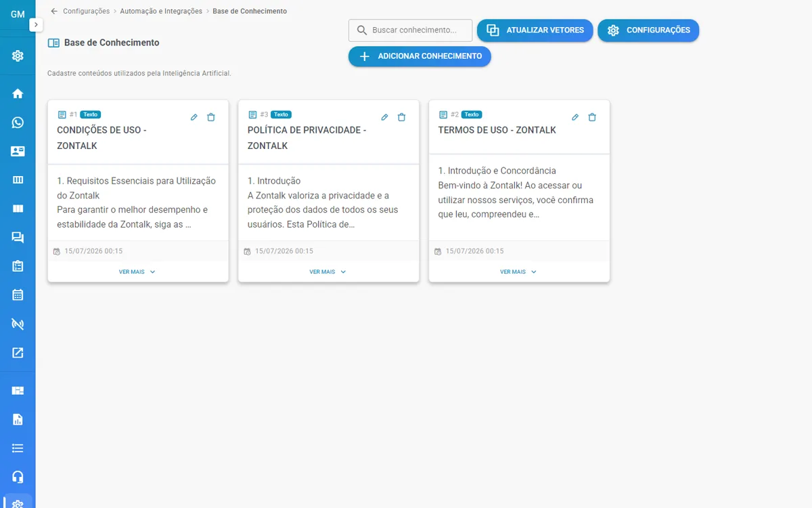Expand VER MAIS on CONDIÇÕES DE USO card
This screenshot has width=812, height=508.
(137, 272)
